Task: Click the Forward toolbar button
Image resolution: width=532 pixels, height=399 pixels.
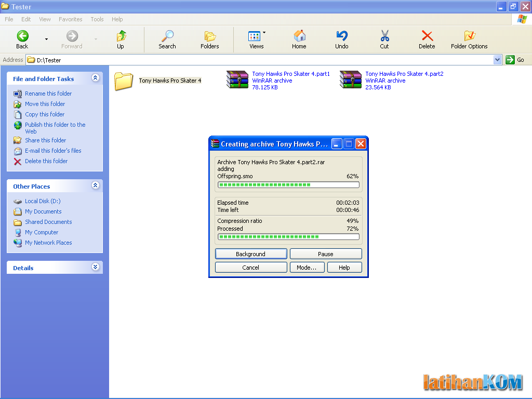Action: [x=72, y=39]
